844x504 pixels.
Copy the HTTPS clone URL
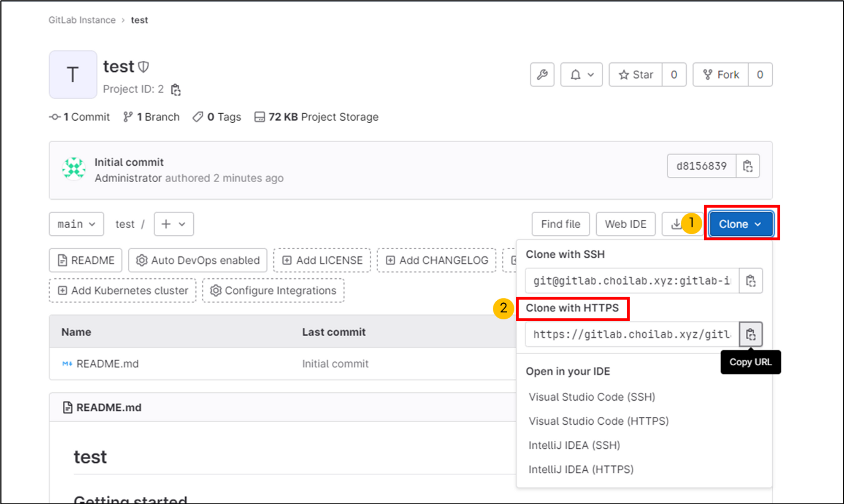(750, 334)
